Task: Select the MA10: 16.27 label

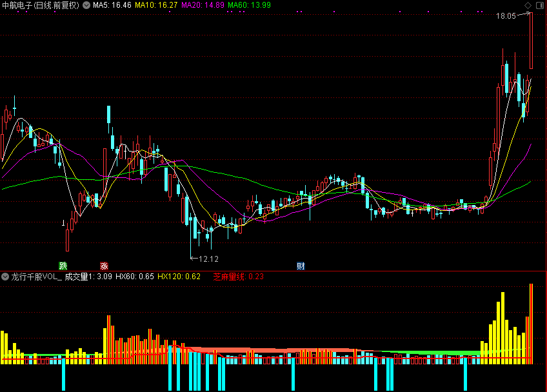Action: [x=156, y=5]
